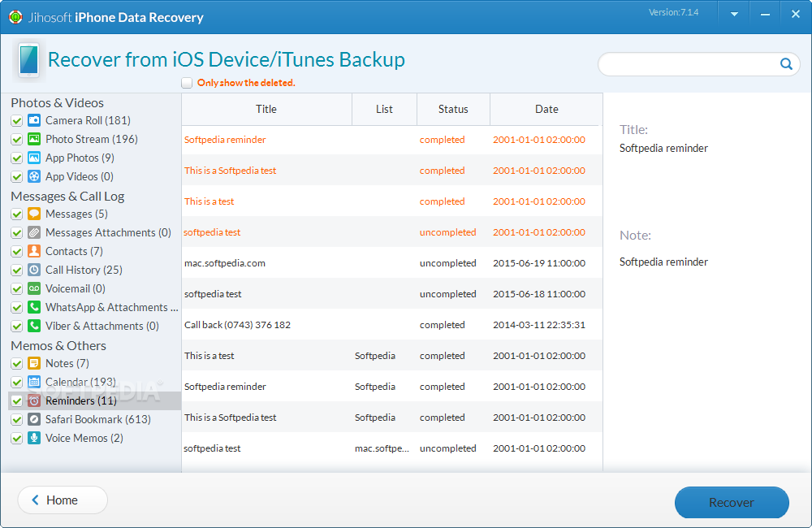The height and width of the screenshot is (528, 812).
Task: Select 'Call back (0743) 376 182' row
Action: click(x=392, y=325)
